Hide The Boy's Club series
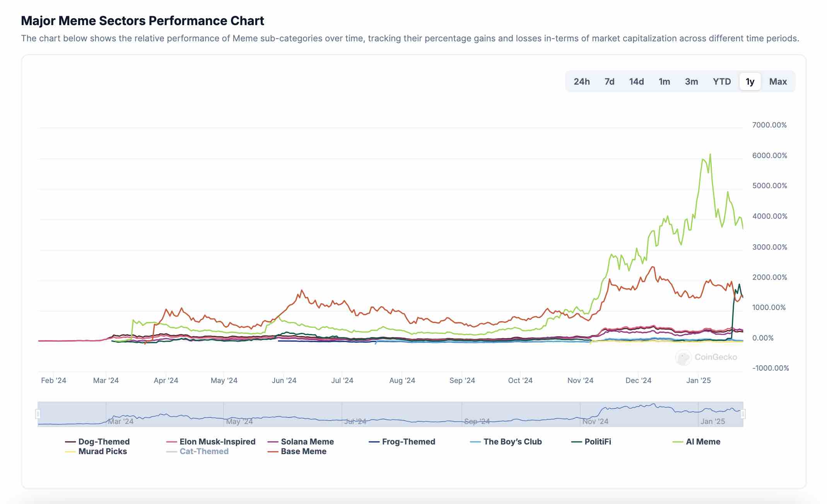This screenshot has width=827, height=504. click(506, 441)
